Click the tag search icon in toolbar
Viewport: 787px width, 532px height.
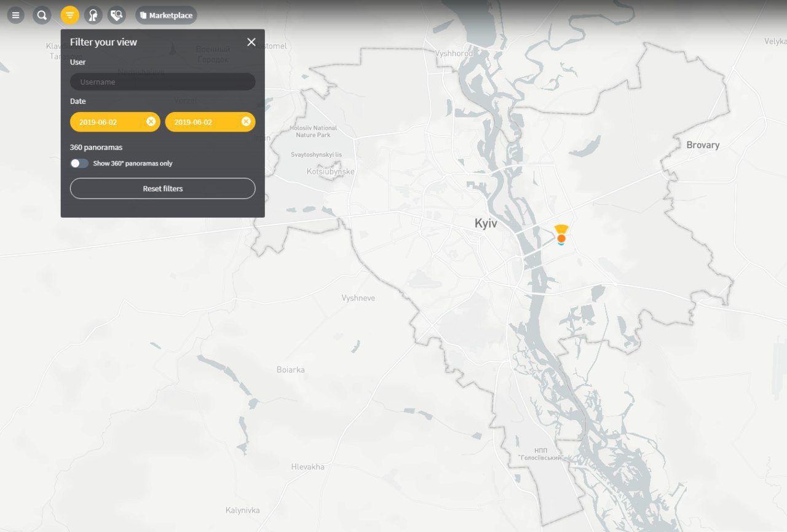[117, 15]
